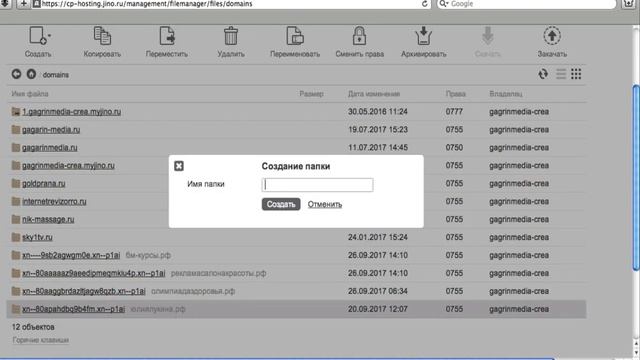Open the gagarinmedia.ru folder
Viewport: 640px width, 360px height.
click(x=50, y=147)
